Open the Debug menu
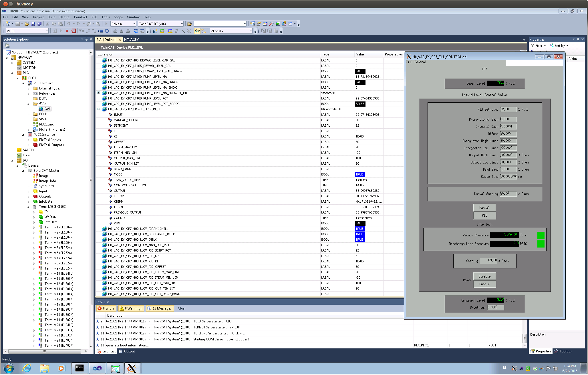 click(x=64, y=17)
